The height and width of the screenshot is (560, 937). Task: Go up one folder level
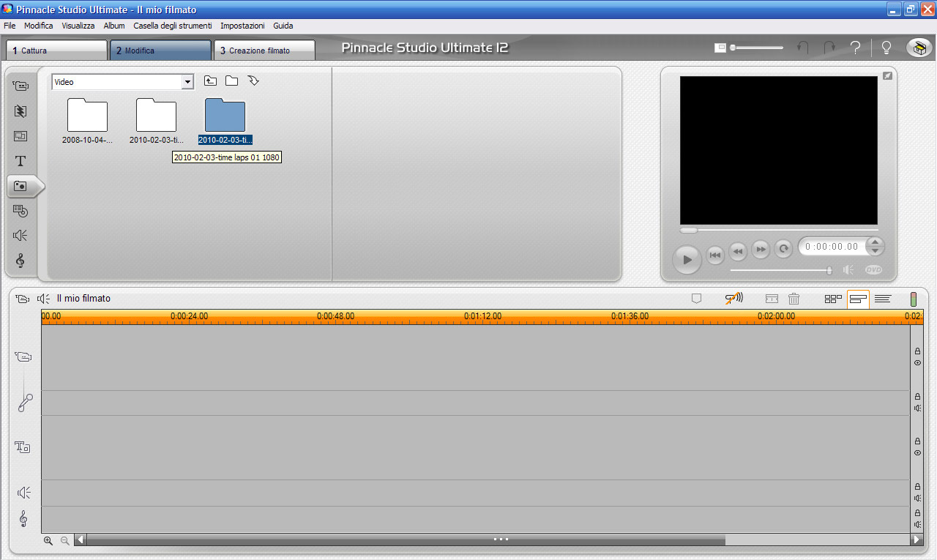tap(210, 81)
